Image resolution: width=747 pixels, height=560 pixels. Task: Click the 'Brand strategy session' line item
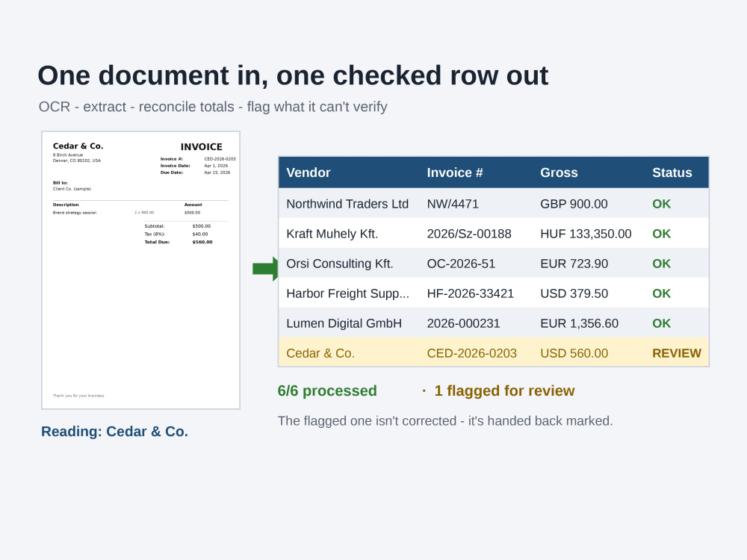[x=74, y=212]
